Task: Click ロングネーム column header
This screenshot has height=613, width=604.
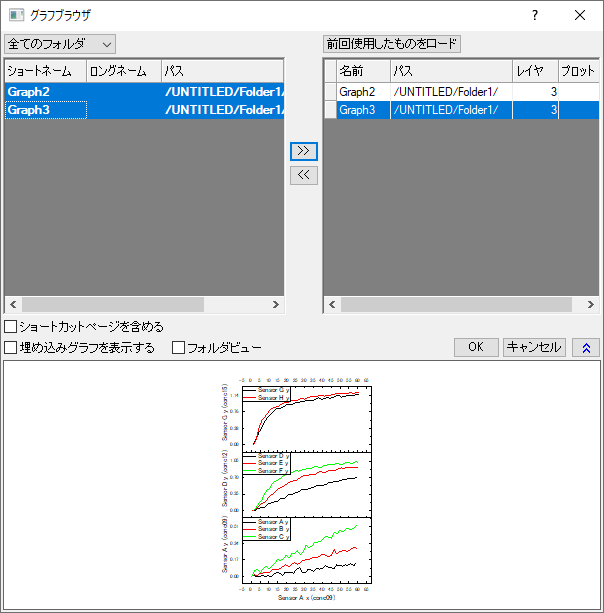Action: click(x=124, y=71)
